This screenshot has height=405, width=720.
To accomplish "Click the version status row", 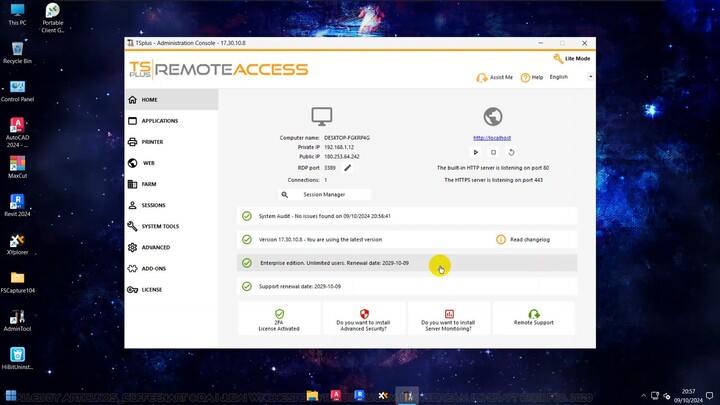I will 407,240.
